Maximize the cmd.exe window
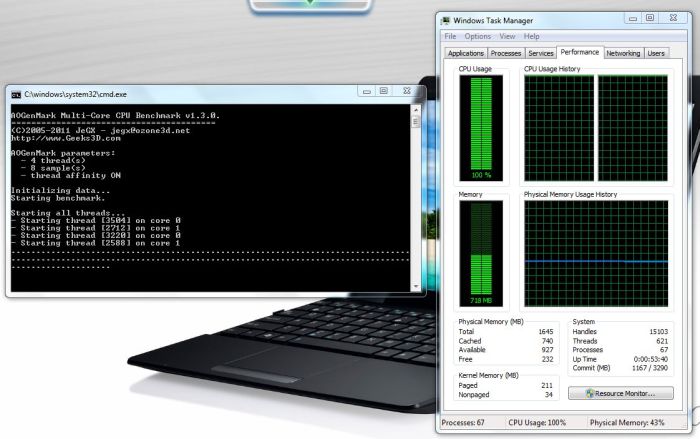 [x=383, y=91]
